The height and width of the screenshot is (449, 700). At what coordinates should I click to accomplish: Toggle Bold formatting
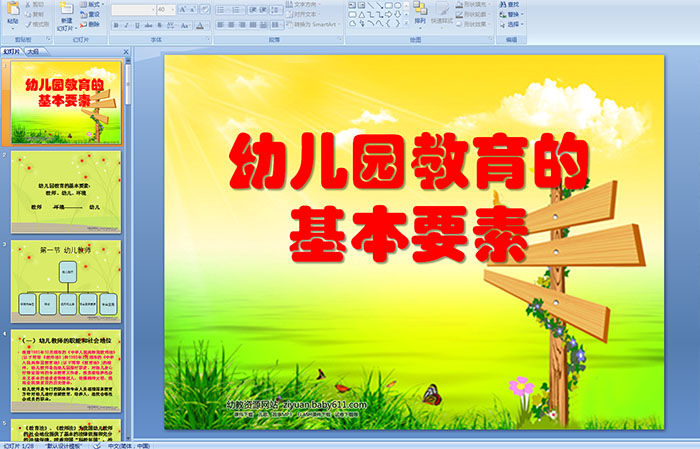[116, 25]
